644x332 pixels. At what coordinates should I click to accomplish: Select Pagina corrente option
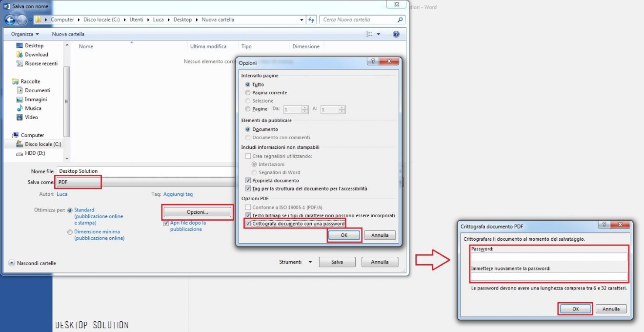point(248,93)
